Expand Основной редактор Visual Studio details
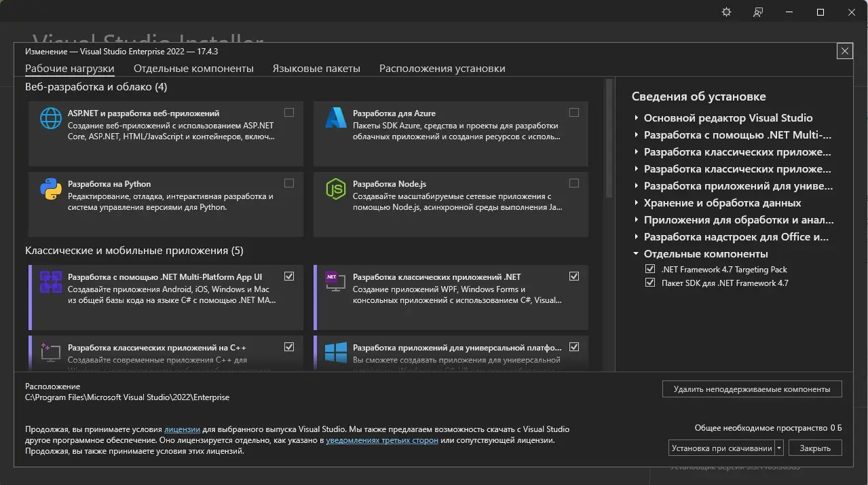The height and width of the screenshot is (485, 868). (637, 118)
